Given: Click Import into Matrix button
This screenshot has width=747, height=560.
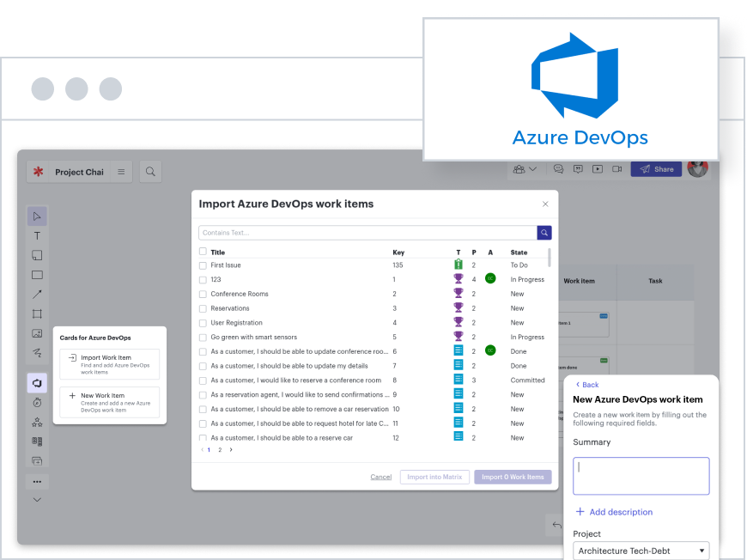Looking at the screenshot, I should pos(434,477).
